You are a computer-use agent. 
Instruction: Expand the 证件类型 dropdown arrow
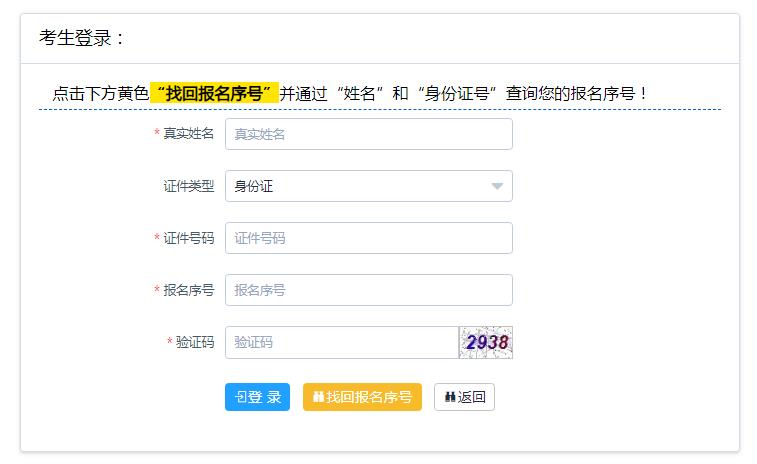click(x=497, y=186)
